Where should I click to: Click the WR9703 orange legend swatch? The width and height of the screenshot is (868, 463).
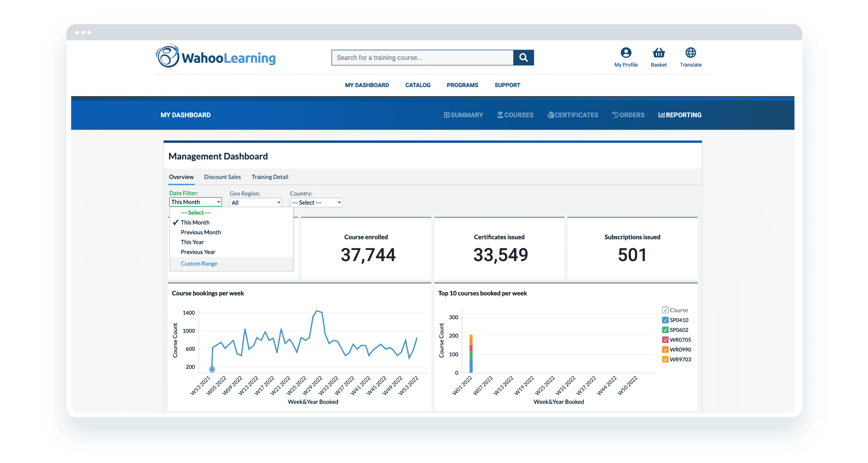coord(665,359)
